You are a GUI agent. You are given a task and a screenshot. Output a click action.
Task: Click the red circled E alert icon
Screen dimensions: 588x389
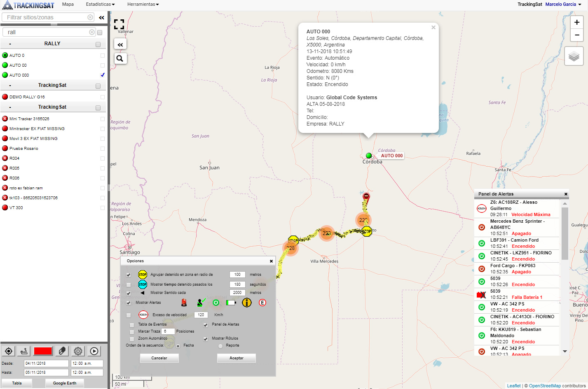(262, 303)
